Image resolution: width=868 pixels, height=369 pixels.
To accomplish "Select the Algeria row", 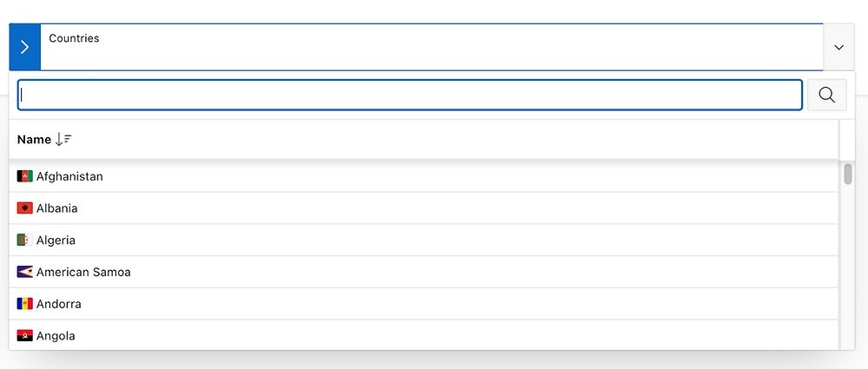I will pos(424,240).
